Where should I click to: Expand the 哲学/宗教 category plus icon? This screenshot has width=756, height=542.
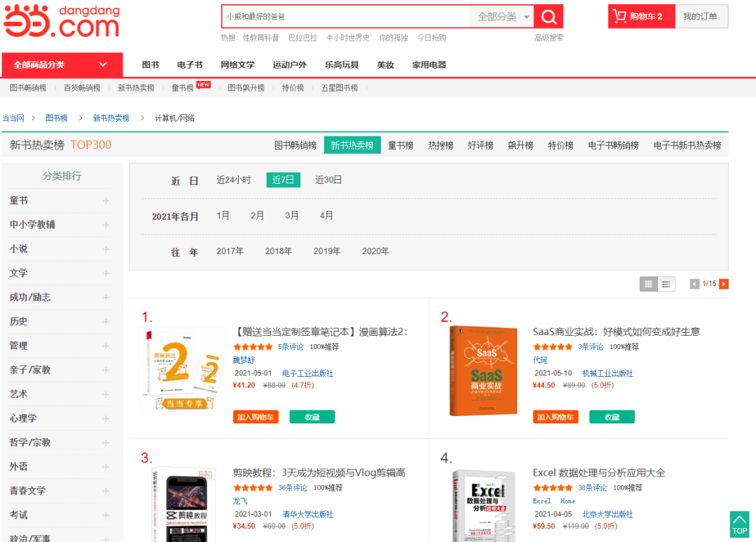tap(106, 443)
